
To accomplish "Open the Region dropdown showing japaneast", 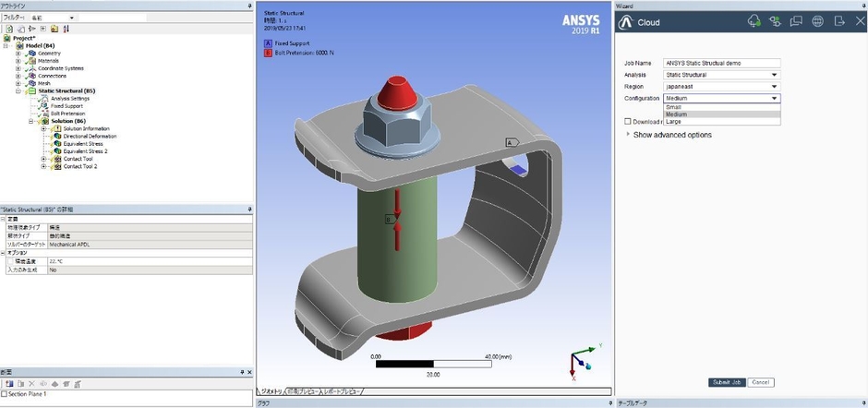I will 722,86.
